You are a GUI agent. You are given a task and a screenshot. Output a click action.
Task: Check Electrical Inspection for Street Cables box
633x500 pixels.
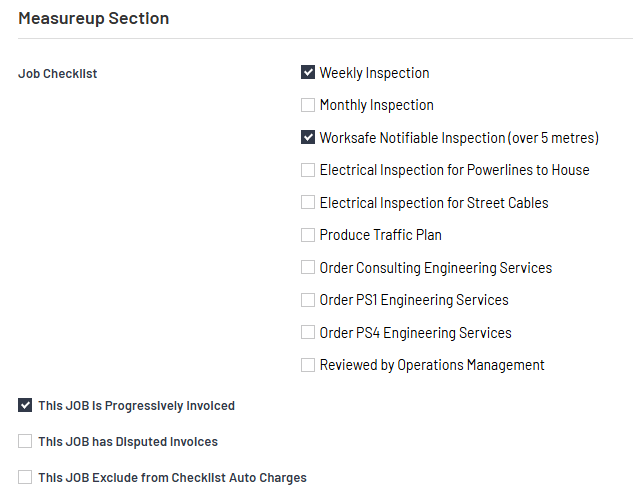pos(308,203)
